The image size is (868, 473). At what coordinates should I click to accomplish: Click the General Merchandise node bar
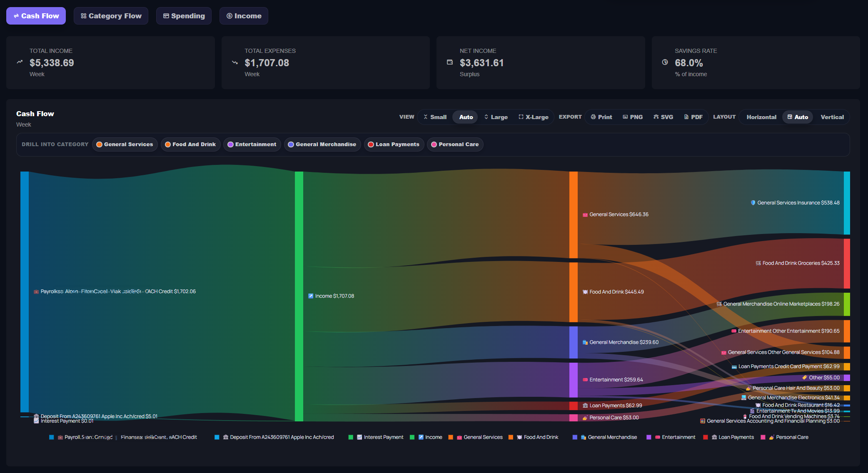pyautogui.click(x=574, y=342)
